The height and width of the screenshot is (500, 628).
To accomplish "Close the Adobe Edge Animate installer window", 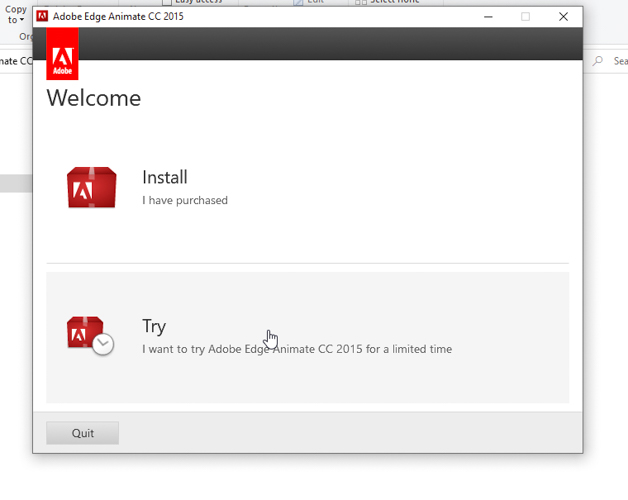I will 563,16.
